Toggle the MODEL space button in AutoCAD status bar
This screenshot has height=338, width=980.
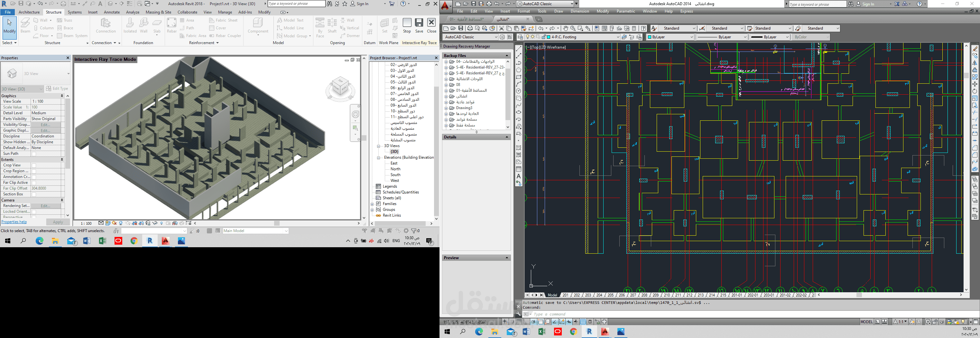[x=866, y=322]
